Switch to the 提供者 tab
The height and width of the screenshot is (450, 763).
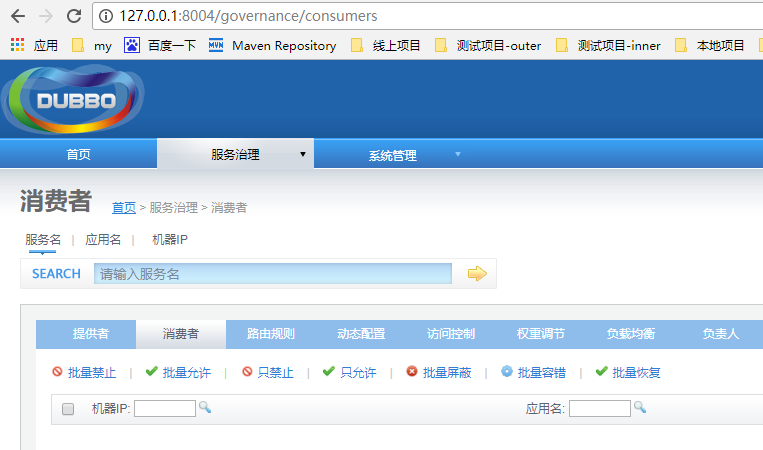[x=91, y=334]
